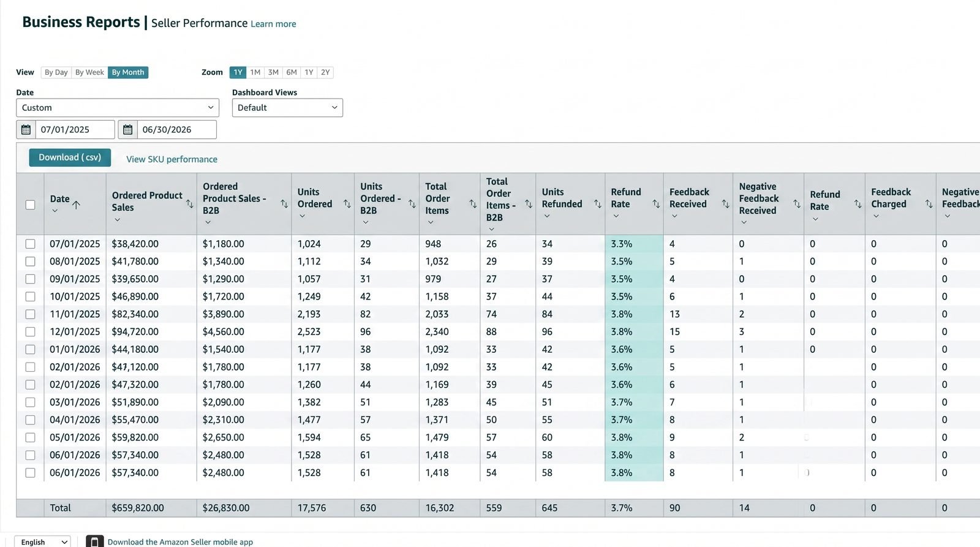Click the Amazon Seller mobile app phone icon
Image resolution: width=980 pixels, height=547 pixels.
[x=94, y=541]
